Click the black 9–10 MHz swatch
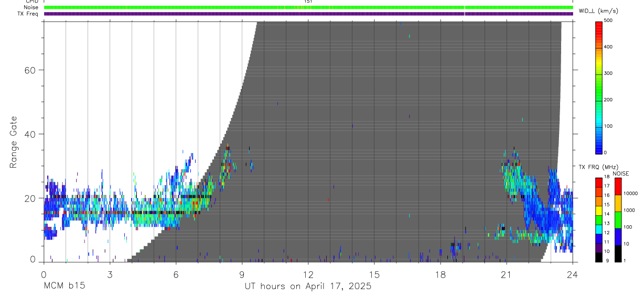This screenshot has width=644, height=297. pyautogui.click(x=599, y=257)
